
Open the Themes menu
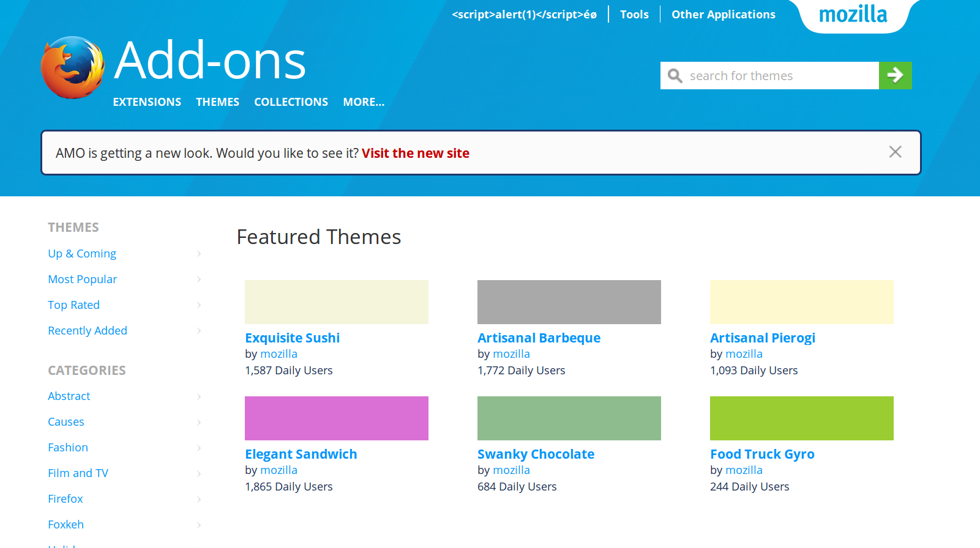[217, 102]
